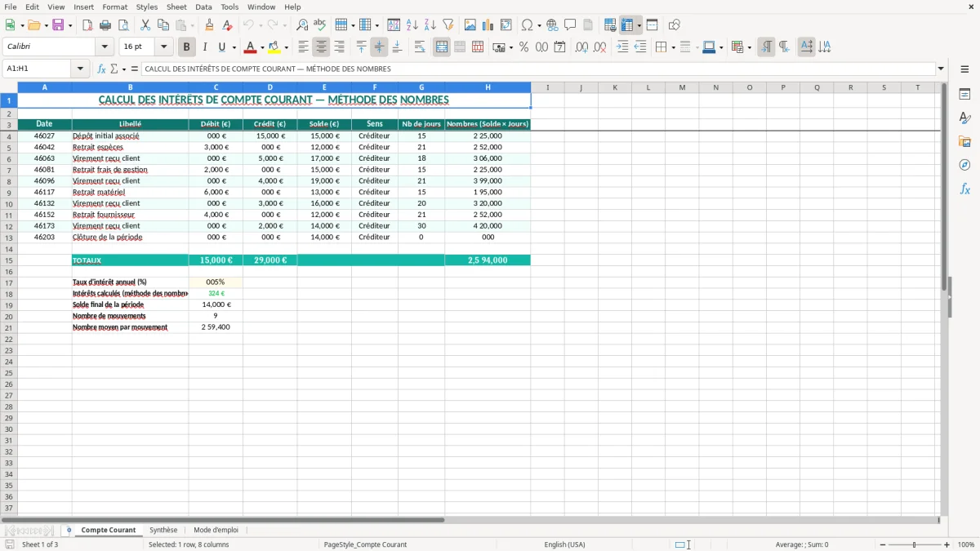Screen dimensions: 980x551
Task: Clear direct formatting
Action: click(x=228, y=25)
